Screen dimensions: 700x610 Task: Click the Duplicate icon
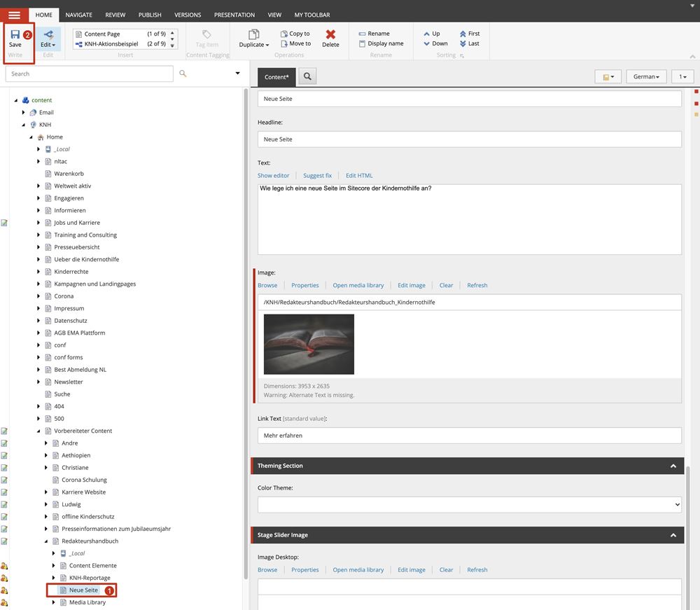[x=253, y=34]
